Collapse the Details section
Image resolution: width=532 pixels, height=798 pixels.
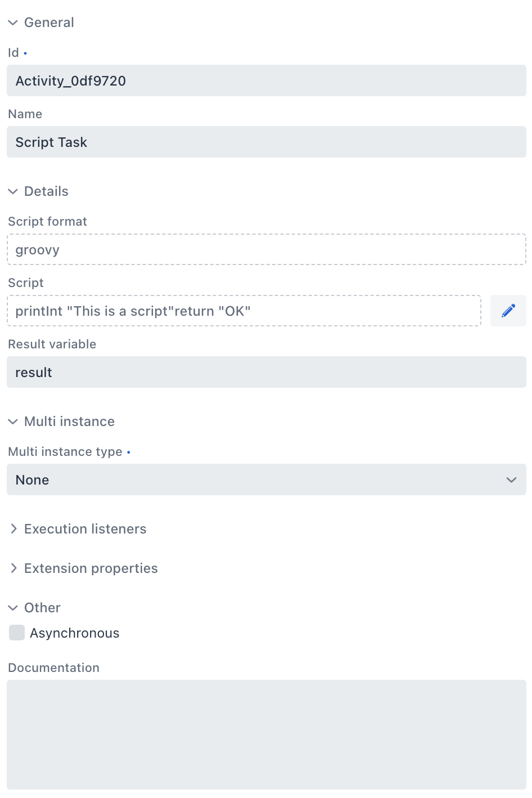tap(13, 191)
